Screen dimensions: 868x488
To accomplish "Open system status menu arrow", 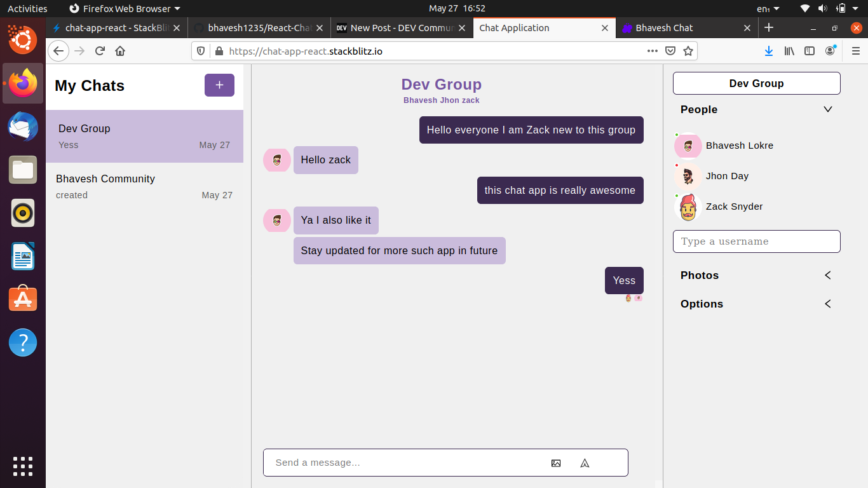I will (857, 8).
